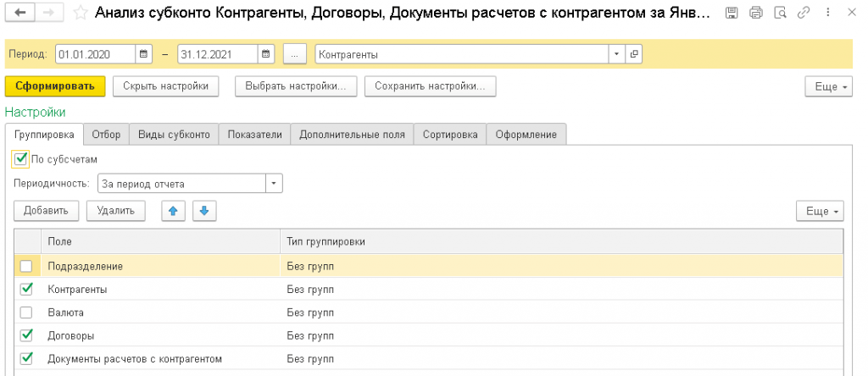
Task: Open calendar for start date 01.01.2020
Action: point(144,54)
